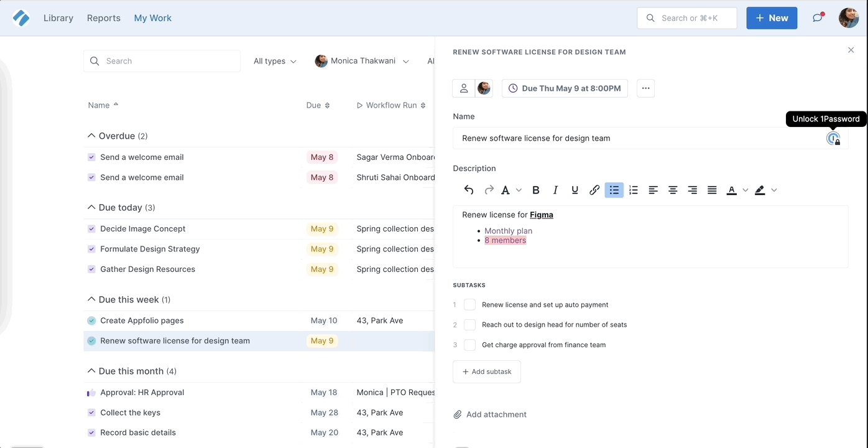The height and width of the screenshot is (448, 868).
Task: Click the 1Password unlock icon
Action: (833, 139)
